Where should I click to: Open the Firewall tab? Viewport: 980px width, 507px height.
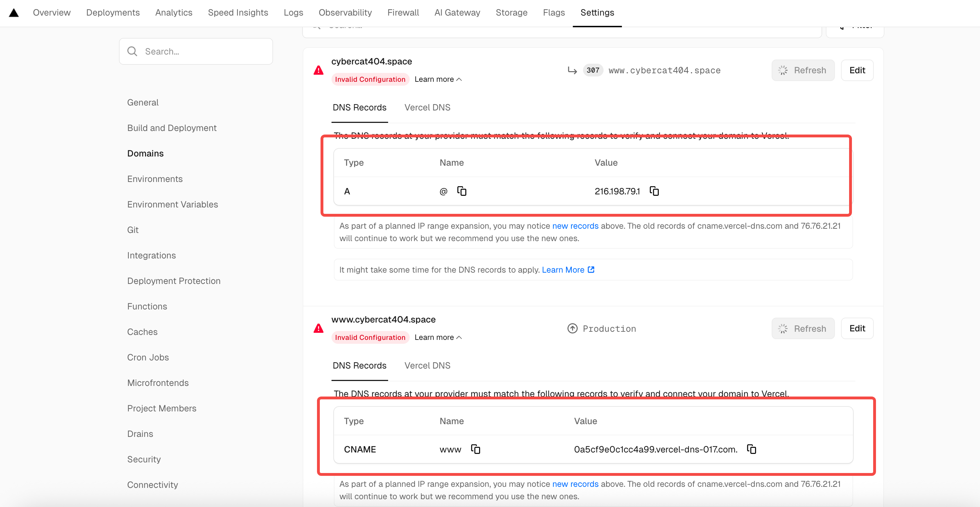[403, 12]
